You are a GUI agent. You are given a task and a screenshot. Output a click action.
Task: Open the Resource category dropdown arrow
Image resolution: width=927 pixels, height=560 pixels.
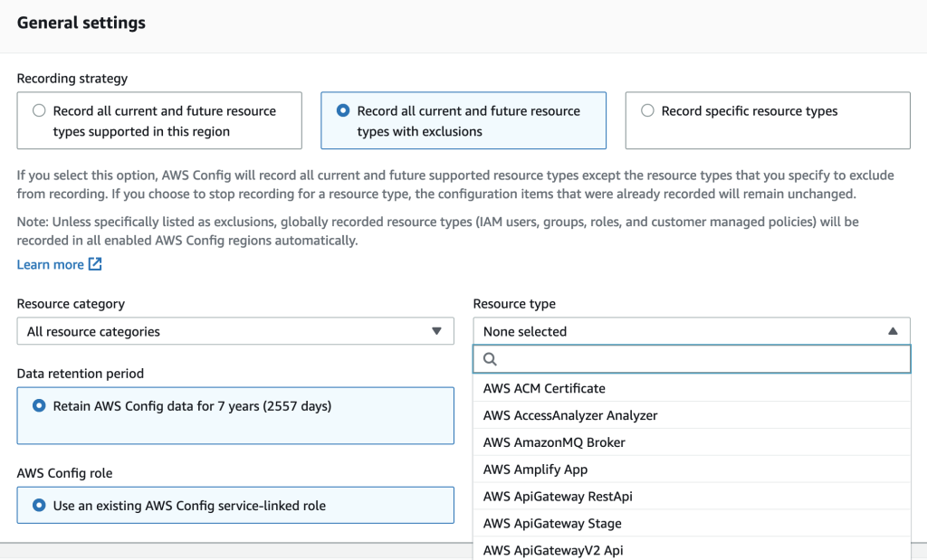440,331
